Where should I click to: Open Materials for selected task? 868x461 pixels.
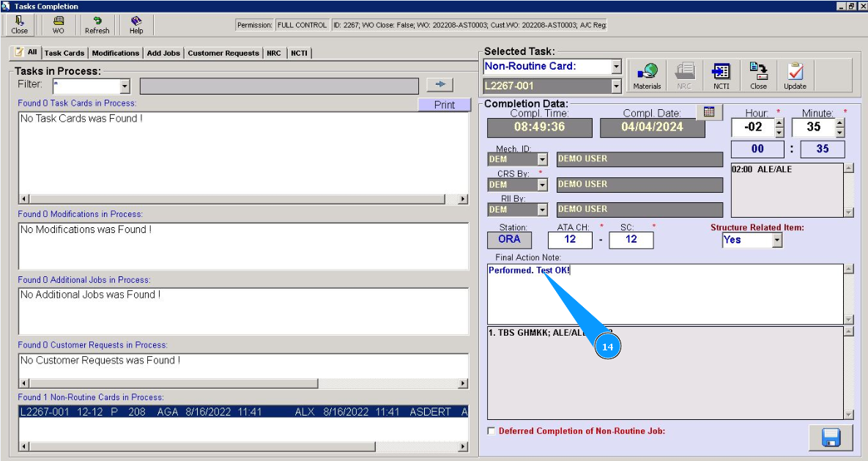click(x=647, y=75)
